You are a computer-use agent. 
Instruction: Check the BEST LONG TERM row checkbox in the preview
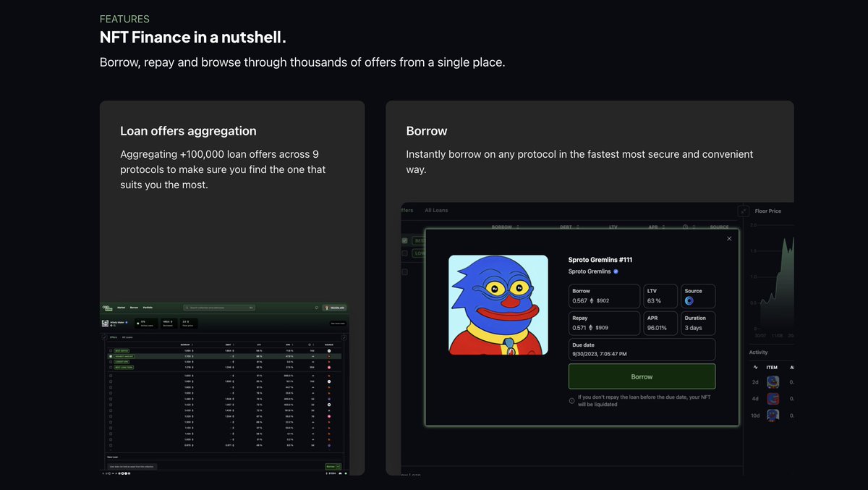click(x=111, y=367)
